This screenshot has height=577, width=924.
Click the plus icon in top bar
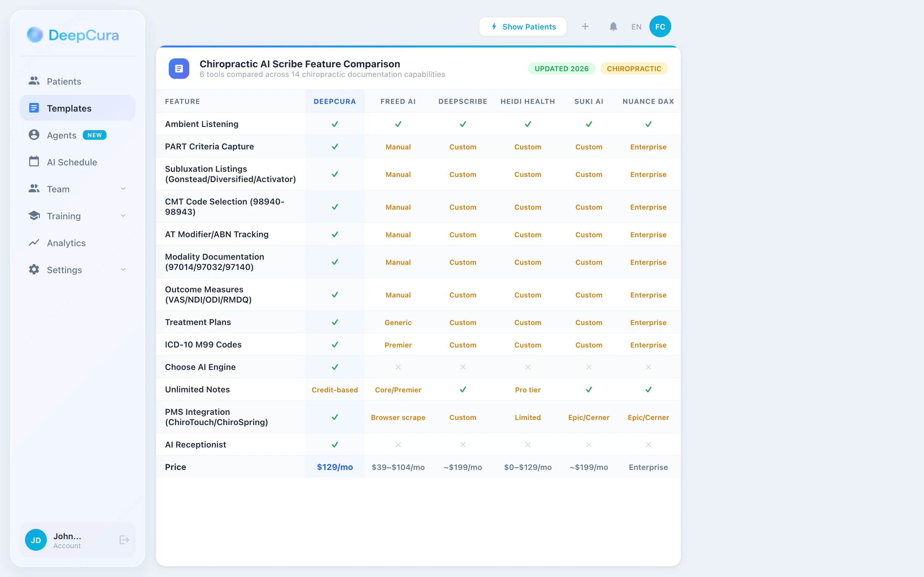click(585, 27)
